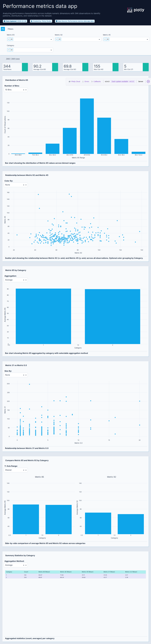Clear the Number of Bins selection
Screen dimensions: 151x644
pos(24,90)
